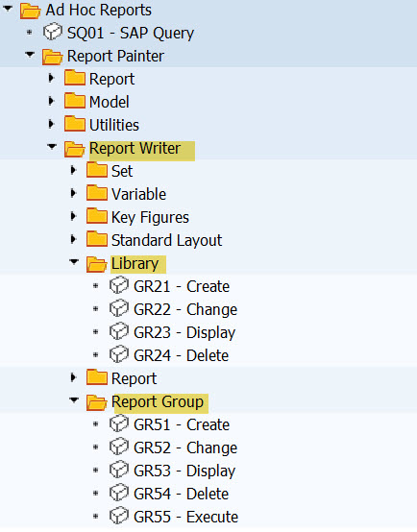The height and width of the screenshot is (532, 417).
Task: Open GR55 - Execute report group transaction
Action: [186, 517]
